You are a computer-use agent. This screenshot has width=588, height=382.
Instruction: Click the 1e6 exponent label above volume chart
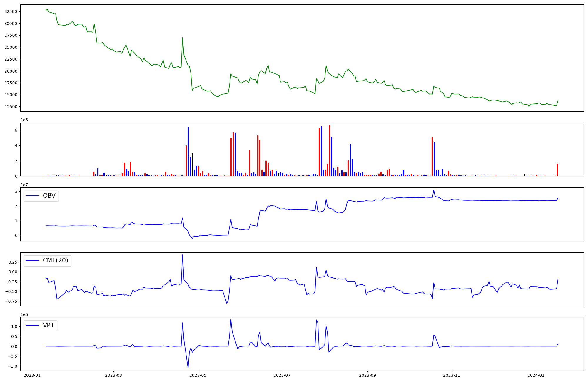pyautogui.click(x=24, y=120)
